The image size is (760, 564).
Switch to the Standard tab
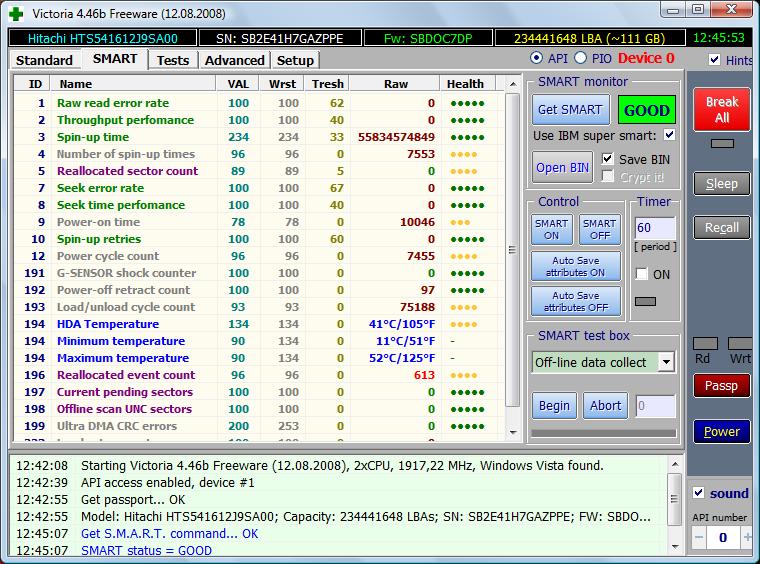click(44, 61)
